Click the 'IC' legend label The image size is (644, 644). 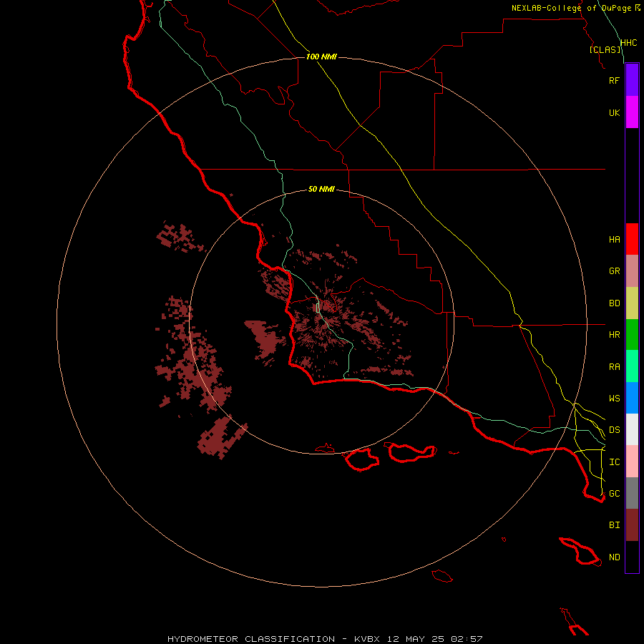click(614, 462)
